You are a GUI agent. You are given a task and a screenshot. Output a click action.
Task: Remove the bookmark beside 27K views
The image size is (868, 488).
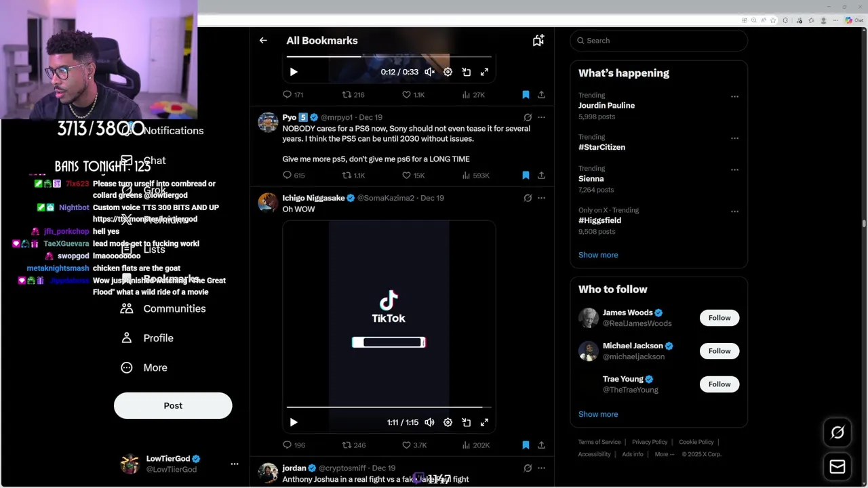526,95
